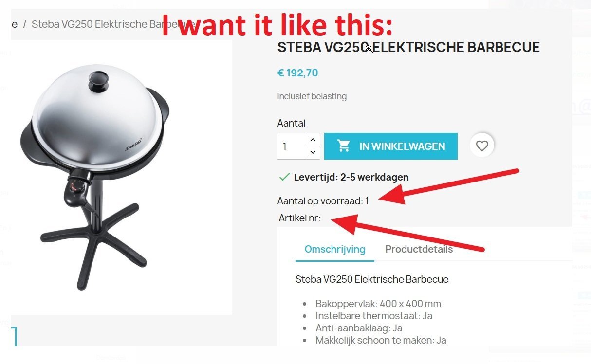Click the magnifier zoom cursor in the title
591x364 pixels.
coord(369,48)
